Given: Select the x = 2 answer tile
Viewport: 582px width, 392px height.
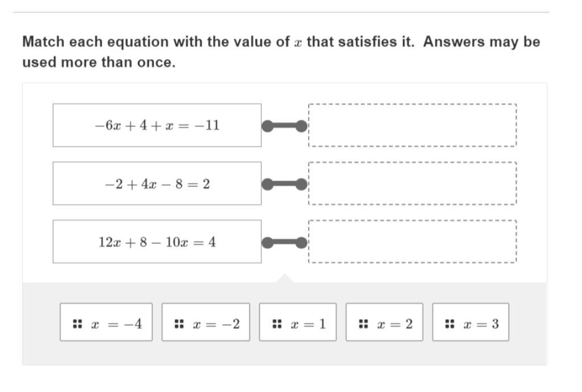Looking at the screenshot, I should [384, 322].
